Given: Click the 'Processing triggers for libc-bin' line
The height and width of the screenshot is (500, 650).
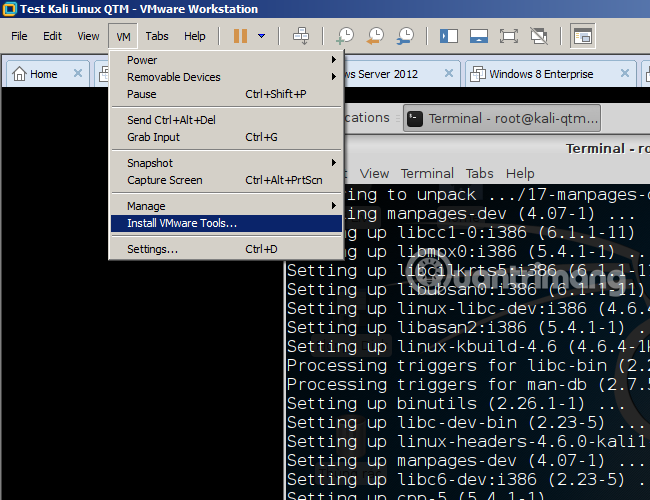Looking at the screenshot, I should coord(468,365).
